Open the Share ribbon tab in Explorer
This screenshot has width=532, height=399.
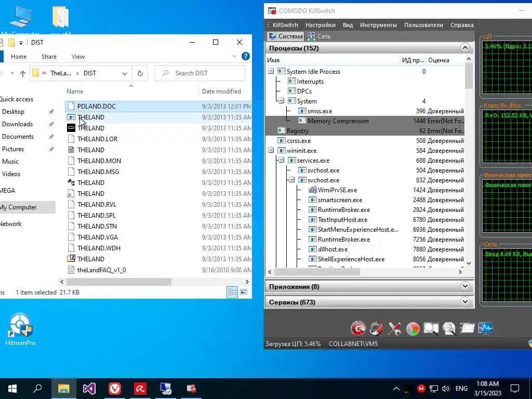[x=49, y=57]
